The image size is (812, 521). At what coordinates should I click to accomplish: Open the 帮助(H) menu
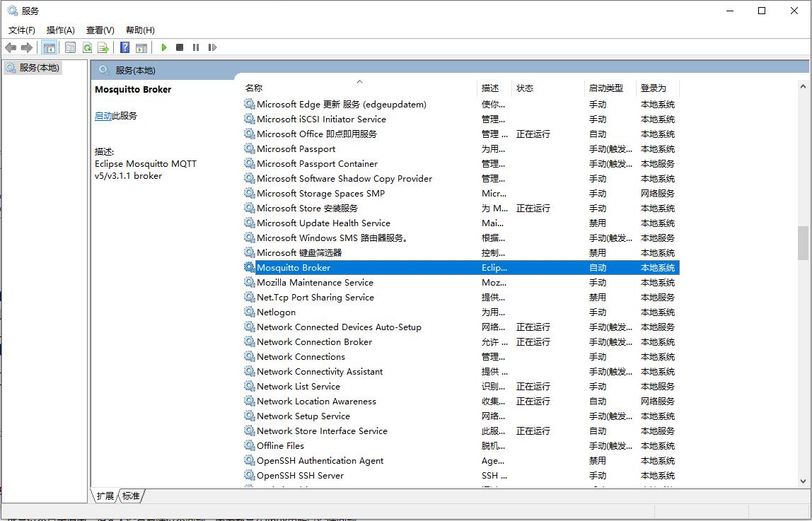coord(140,30)
